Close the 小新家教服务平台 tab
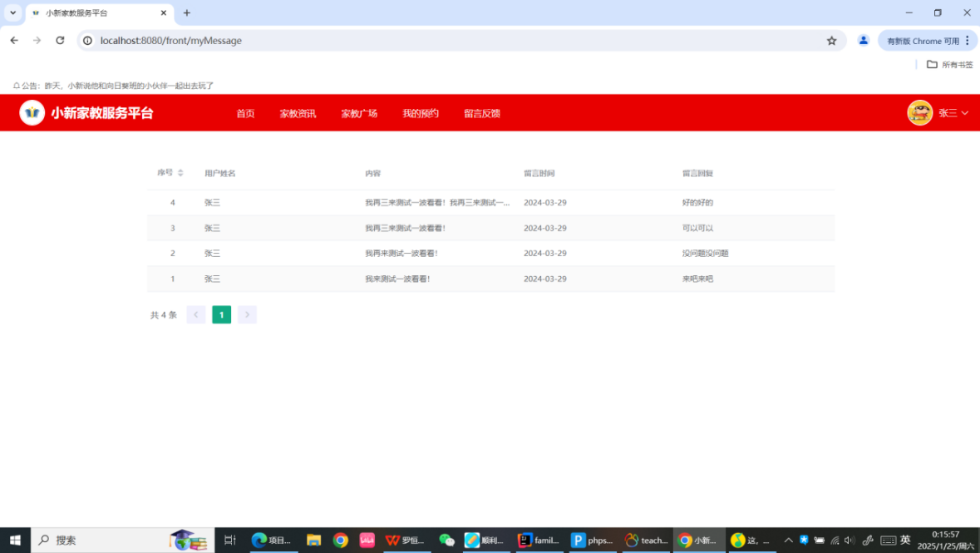Image resolution: width=980 pixels, height=553 pixels. [163, 12]
